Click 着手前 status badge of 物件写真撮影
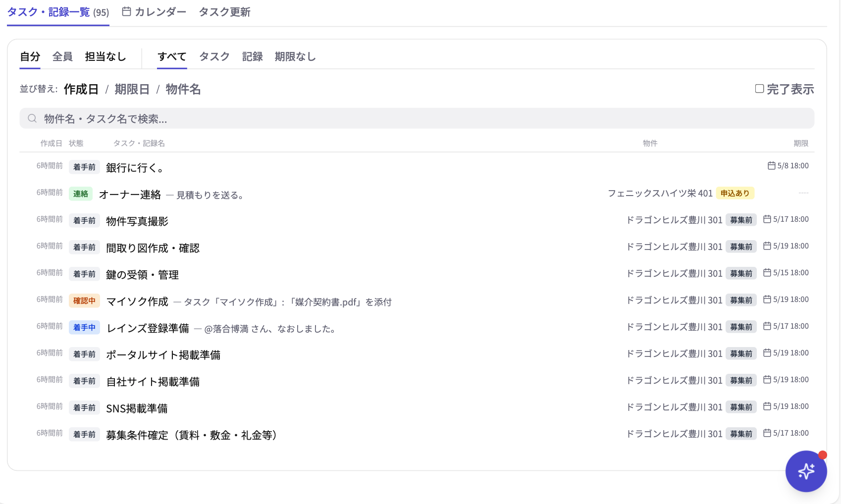This screenshot has height=504, width=841. pyautogui.click(x=84, y=221)
